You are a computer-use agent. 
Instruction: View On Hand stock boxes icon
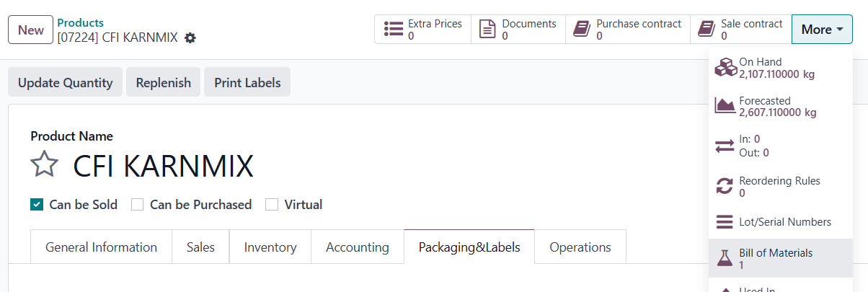click(725, 68)
